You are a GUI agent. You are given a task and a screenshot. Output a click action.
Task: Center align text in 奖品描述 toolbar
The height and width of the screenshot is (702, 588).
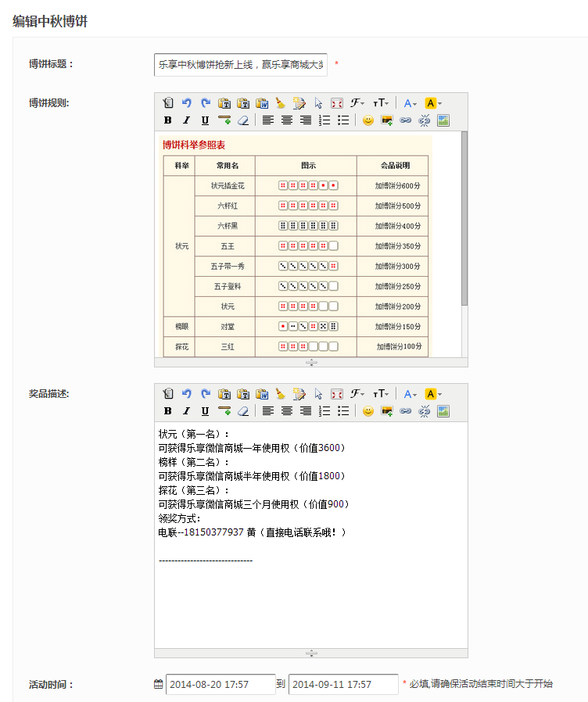pos(287,411)
